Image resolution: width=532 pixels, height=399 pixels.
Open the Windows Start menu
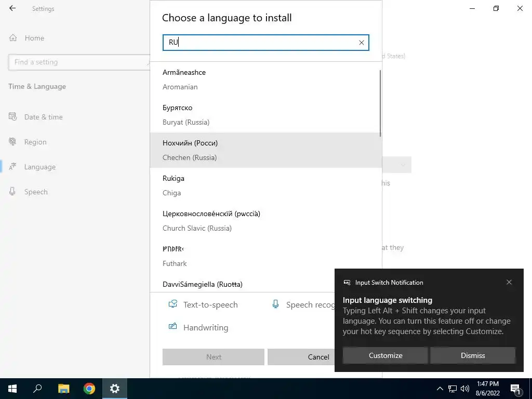pos(12,389)
